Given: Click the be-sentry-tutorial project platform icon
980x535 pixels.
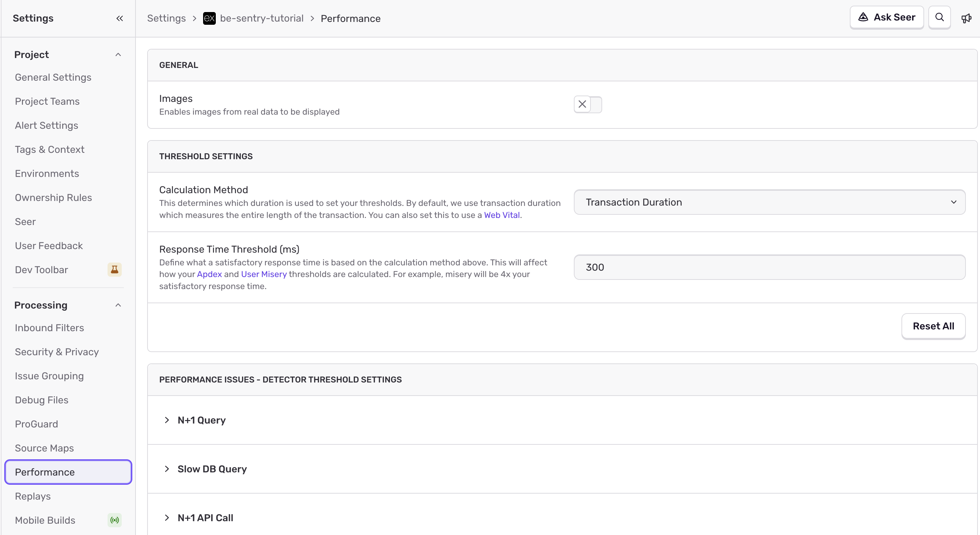Looking at the screenshot, I should coord(209,18).
